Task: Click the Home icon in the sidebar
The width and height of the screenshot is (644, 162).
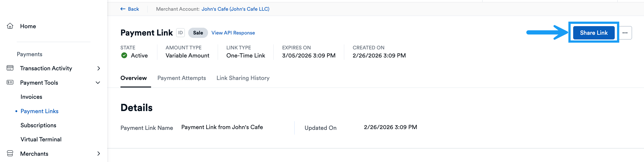Action: pos(10,26)
